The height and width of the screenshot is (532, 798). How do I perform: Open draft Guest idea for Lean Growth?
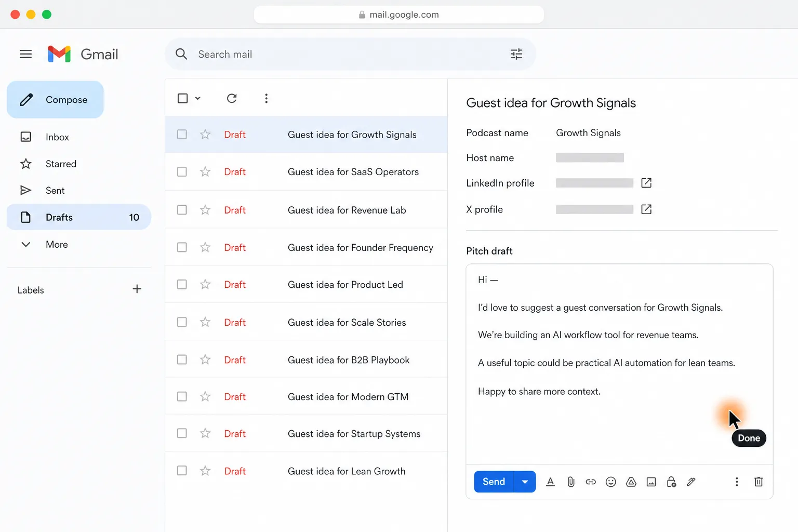coord(306,471)
